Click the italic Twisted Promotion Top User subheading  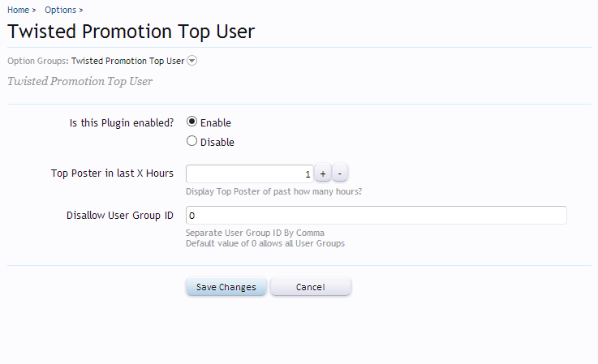80,82
